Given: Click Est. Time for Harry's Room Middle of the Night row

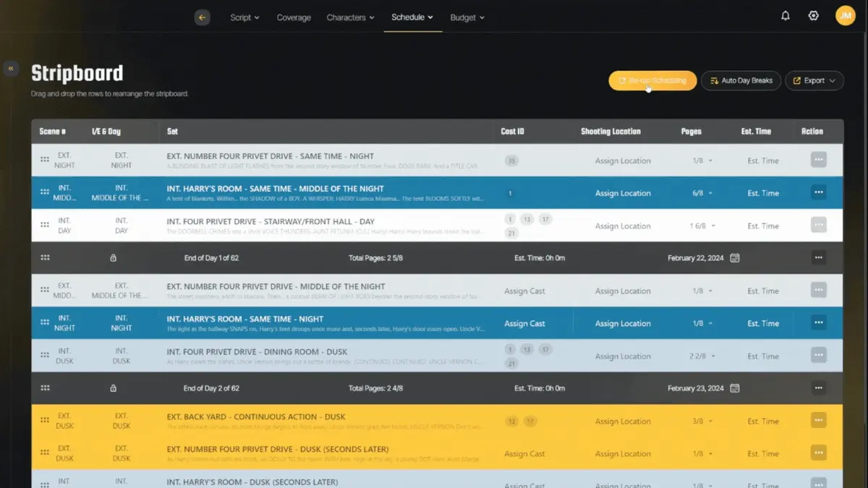Looking at the screenshot, I should [763, 193].
